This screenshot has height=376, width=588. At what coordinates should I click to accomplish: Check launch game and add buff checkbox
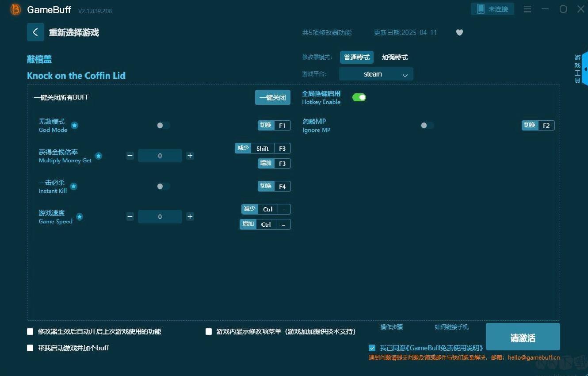point(30,348)
